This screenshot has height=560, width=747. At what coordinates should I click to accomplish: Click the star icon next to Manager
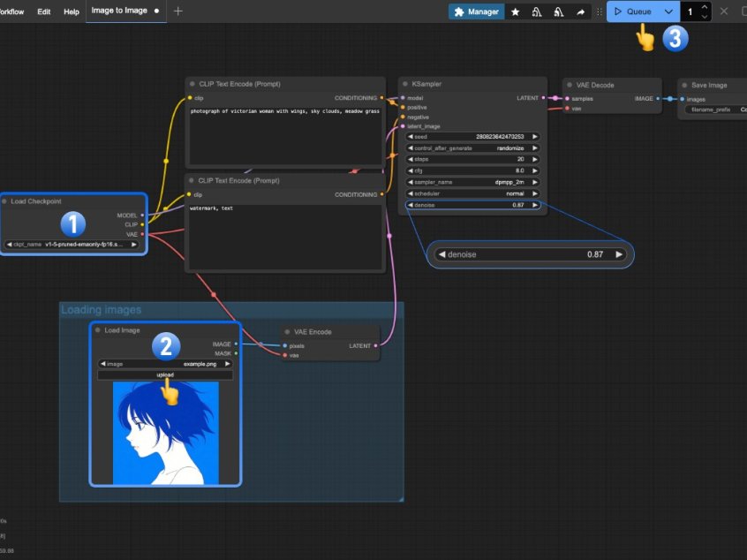pyautogui.click(x=515, y=11)
